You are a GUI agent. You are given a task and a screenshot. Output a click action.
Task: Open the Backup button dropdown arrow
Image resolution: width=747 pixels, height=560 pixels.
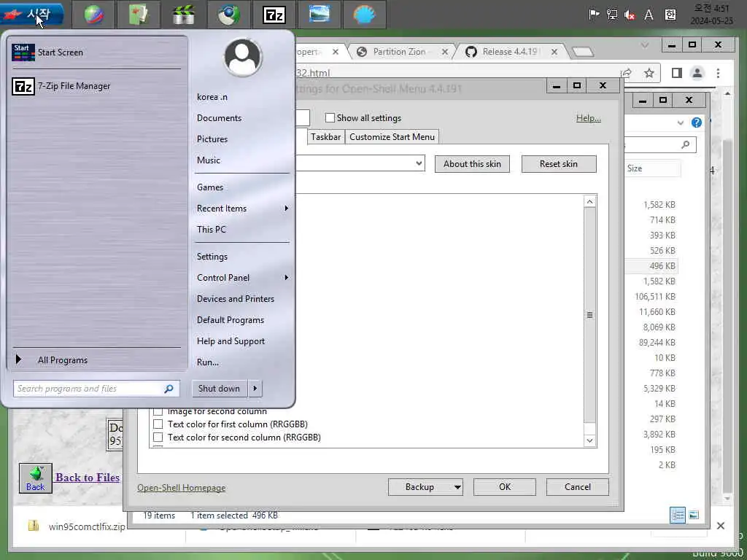pos(457,487)
